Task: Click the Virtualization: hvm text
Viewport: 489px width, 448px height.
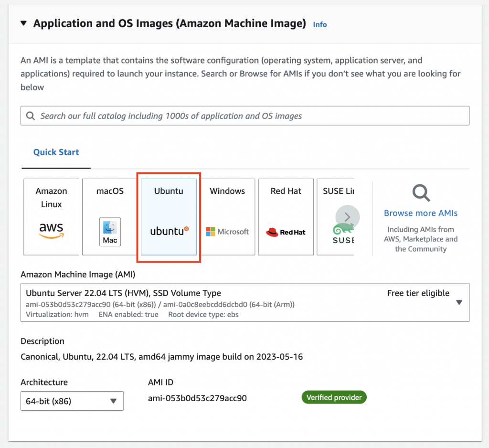Action: click(x=57, y=314)
